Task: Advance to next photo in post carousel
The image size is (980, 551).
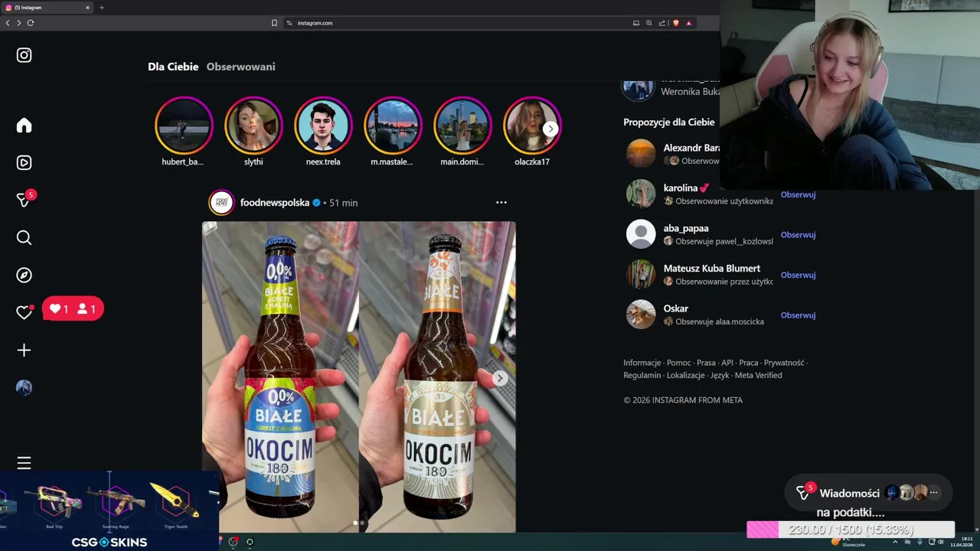Action: click(x=499, y=378)
